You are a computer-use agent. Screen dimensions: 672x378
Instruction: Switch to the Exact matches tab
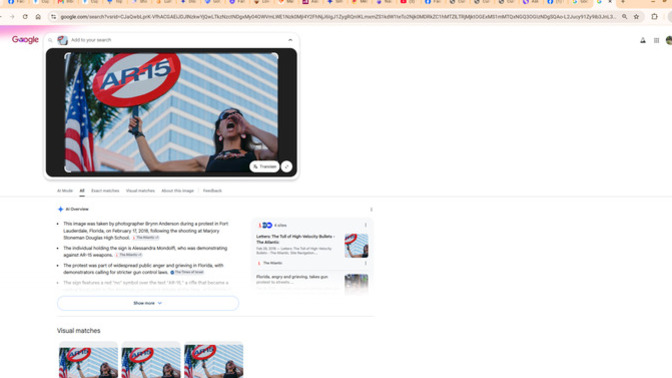[x=105, y=191]
